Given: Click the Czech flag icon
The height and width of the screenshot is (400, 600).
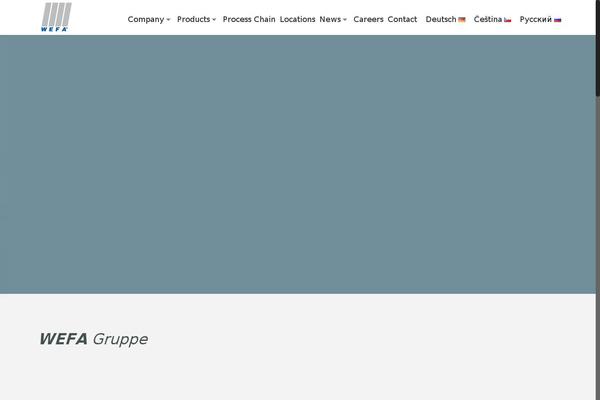Looking at the screenshot, I should click(507, 20).
